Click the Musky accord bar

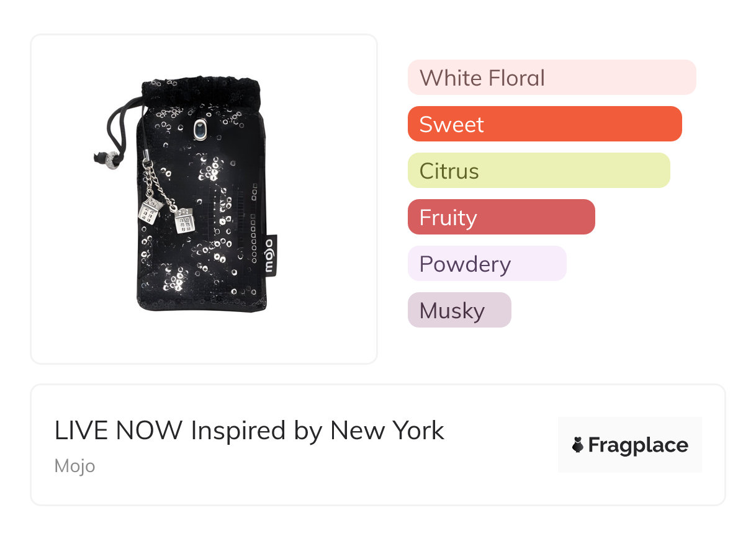pyautogui.click(x=459, y=310)
